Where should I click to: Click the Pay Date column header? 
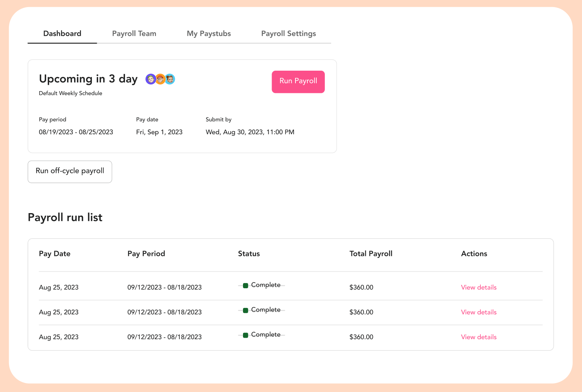(x=54, y=254)
